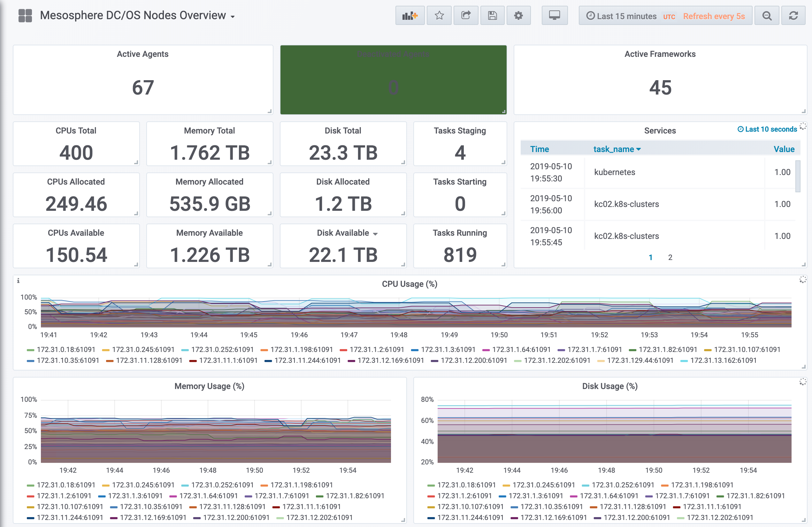Click the CPUs Allocated value 249.46
The width and height of the screenshot is (812, 527).
tap(76, 204)
